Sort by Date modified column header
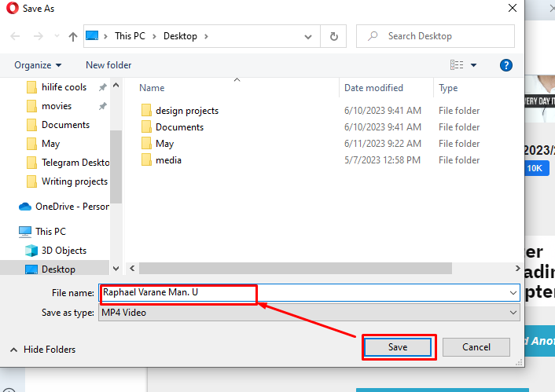 pyautogui.click(x=373, y=88)
